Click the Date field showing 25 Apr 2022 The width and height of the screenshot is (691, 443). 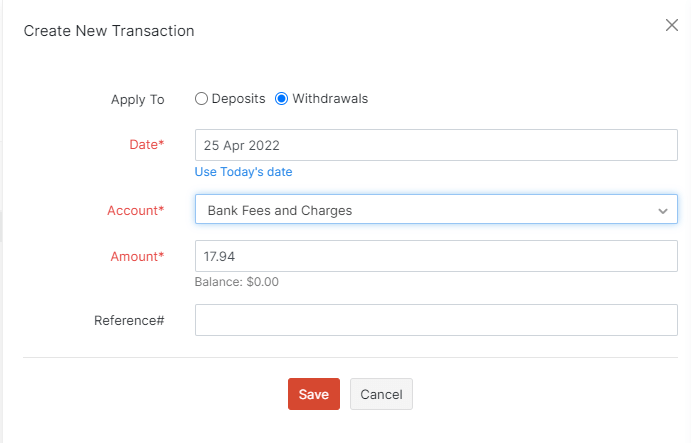point(436,145)
